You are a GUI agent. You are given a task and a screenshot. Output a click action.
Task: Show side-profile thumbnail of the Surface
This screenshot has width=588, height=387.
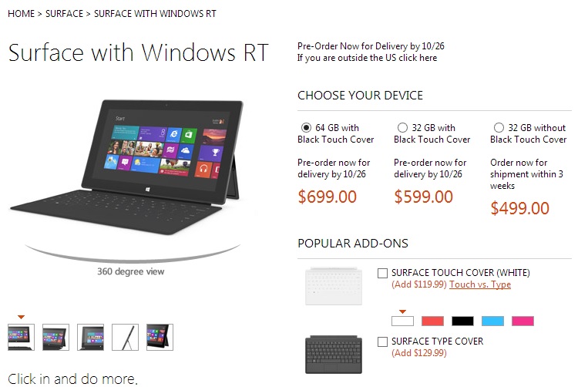(126, 337)
